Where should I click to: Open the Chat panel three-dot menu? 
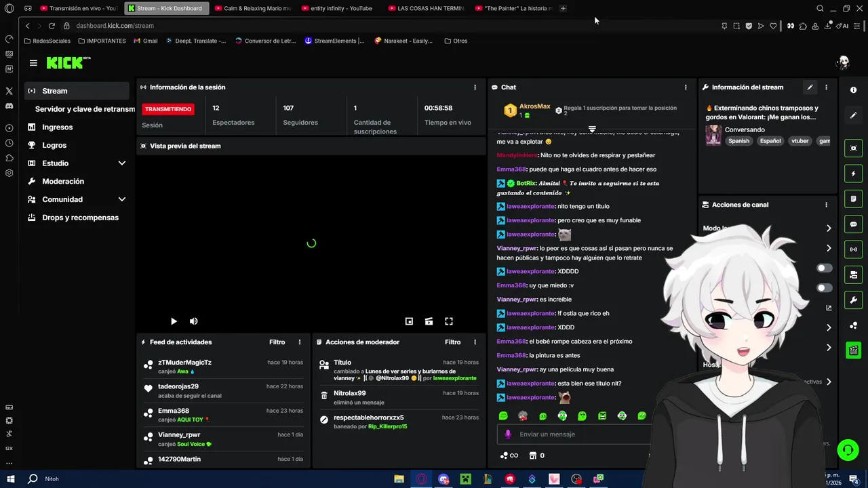[x=686, y=87]
